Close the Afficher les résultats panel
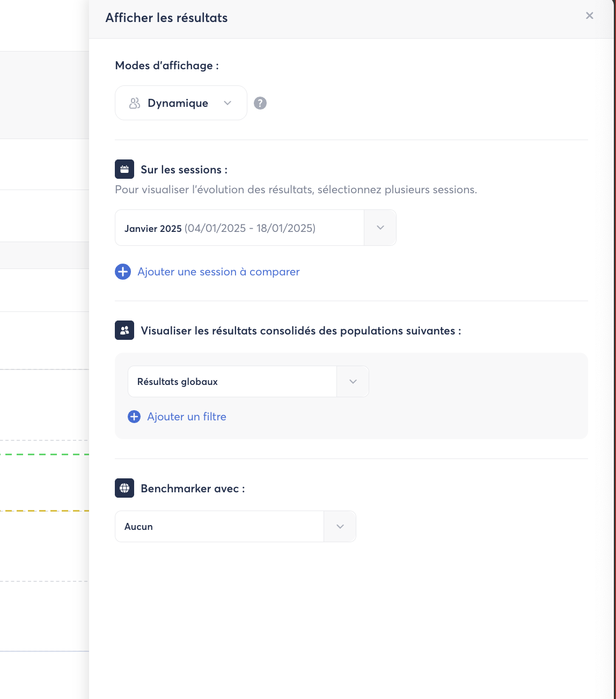Screen dimensions: 616x699 [x=589, y=16]
